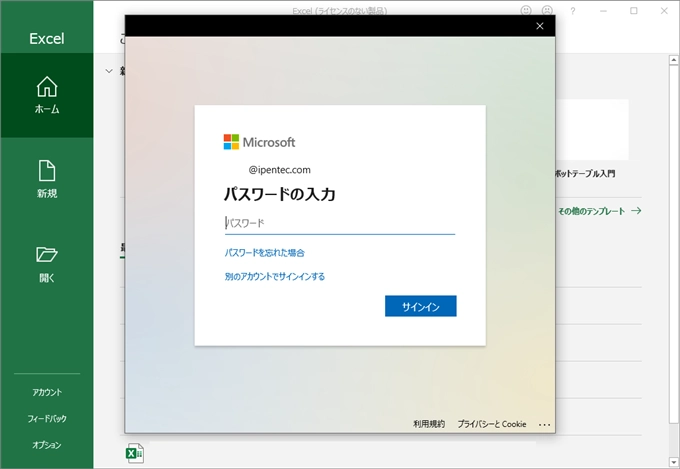Viewport: 680px width, 469px height.
Task: Click その他のテンプレート link with arrow
Action: point(599,211)
